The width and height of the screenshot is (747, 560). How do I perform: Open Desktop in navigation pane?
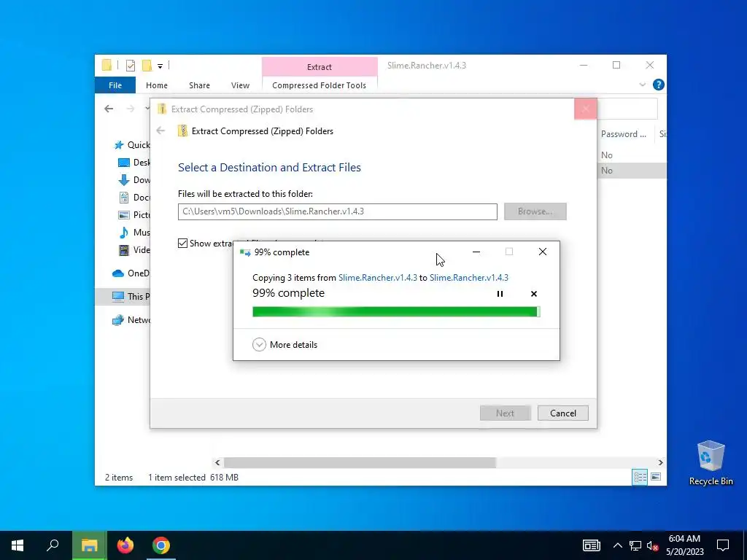[134, 163]
